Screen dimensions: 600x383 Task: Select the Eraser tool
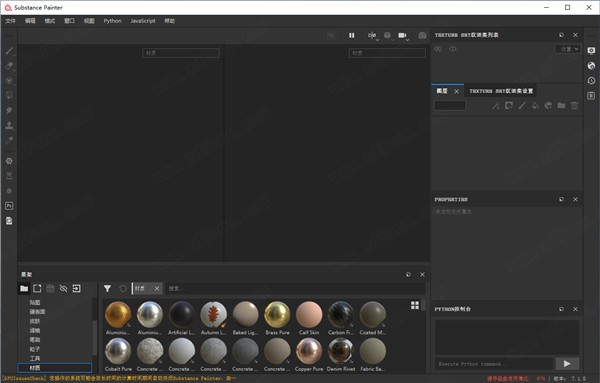click(x=10, y=65)
